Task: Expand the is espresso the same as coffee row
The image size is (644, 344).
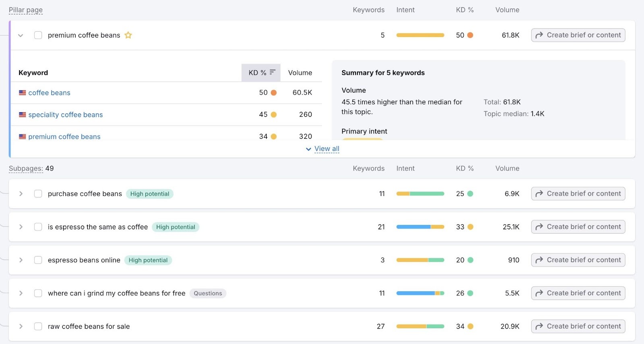Action: coord(21,227)
